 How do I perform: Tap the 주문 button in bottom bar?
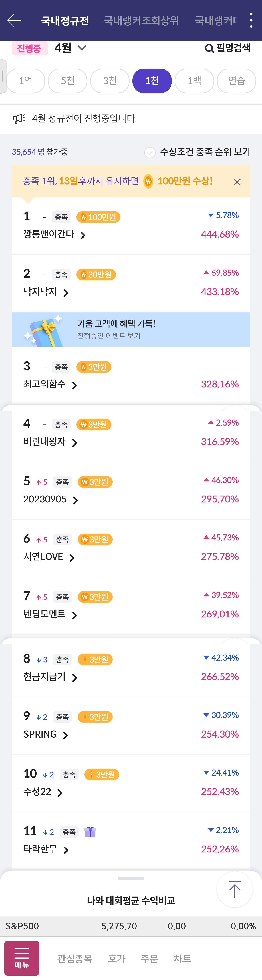click(x=149, y=958)
